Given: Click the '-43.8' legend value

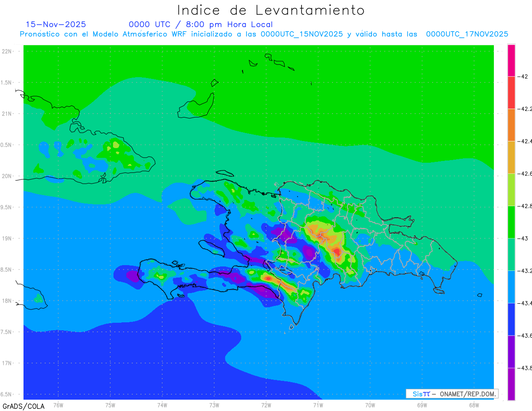Looking at the screenshot, I should [x=525, y=368].
